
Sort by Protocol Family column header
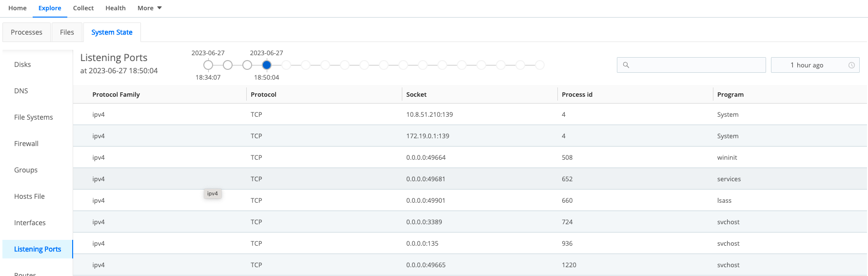116,95
